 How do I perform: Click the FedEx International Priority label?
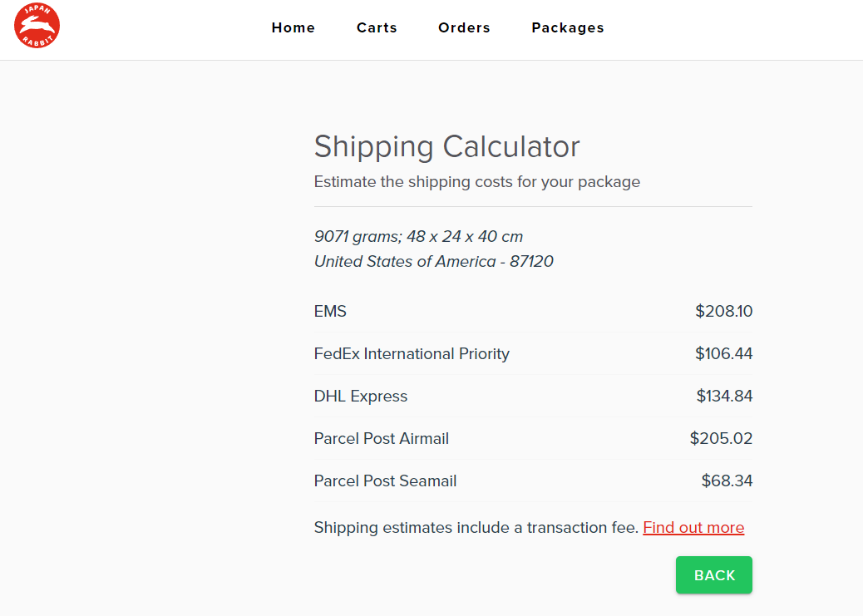coord(412,354)
